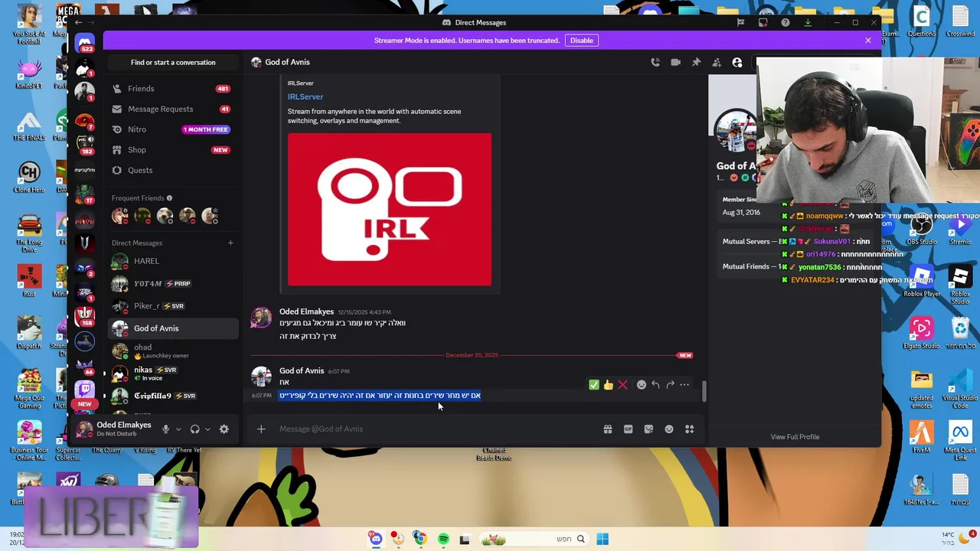Open DM with HAREL
Image resolution: width=980 pixels, height=551 pixels.
click(x=173, y=262)
